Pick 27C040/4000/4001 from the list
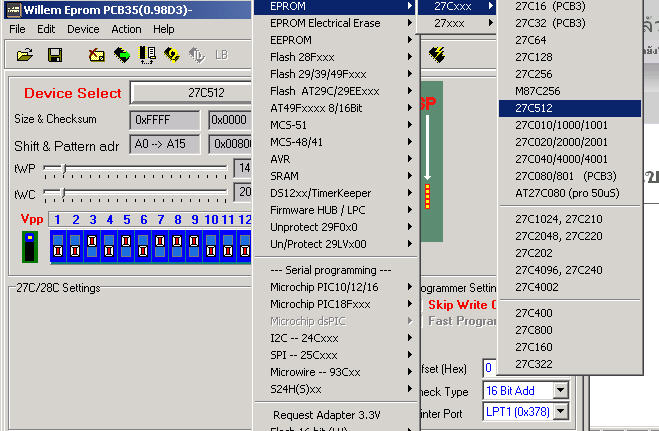Image resolution: width=659 pixels, height=431 pixels. [x=570, y=159]
